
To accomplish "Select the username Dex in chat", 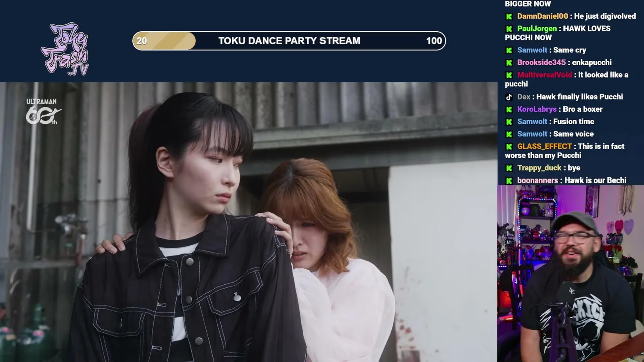I will (524, 97).
